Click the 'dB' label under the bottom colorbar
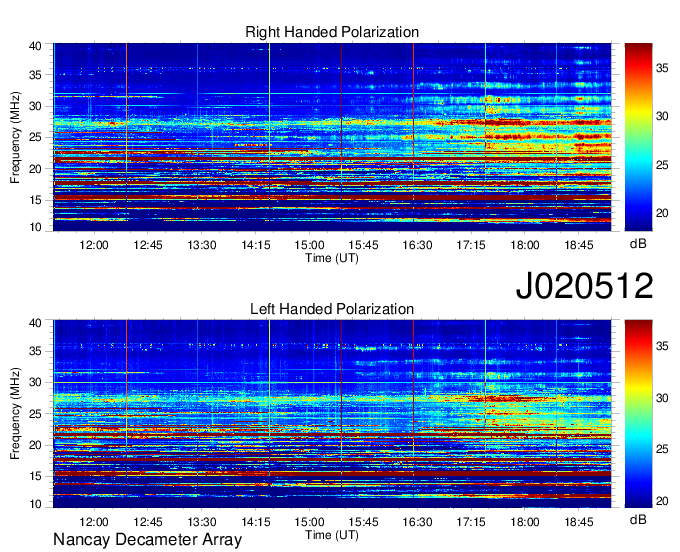The width and height of the screenshot is (680, 552). click(x=638, y=519)
